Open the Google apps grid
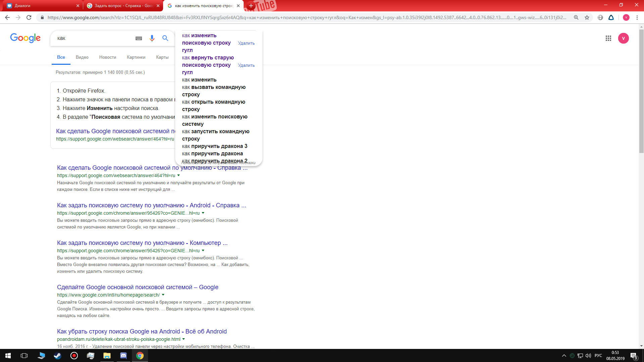This screenshot has height=362, width=644. coord(608,38)
